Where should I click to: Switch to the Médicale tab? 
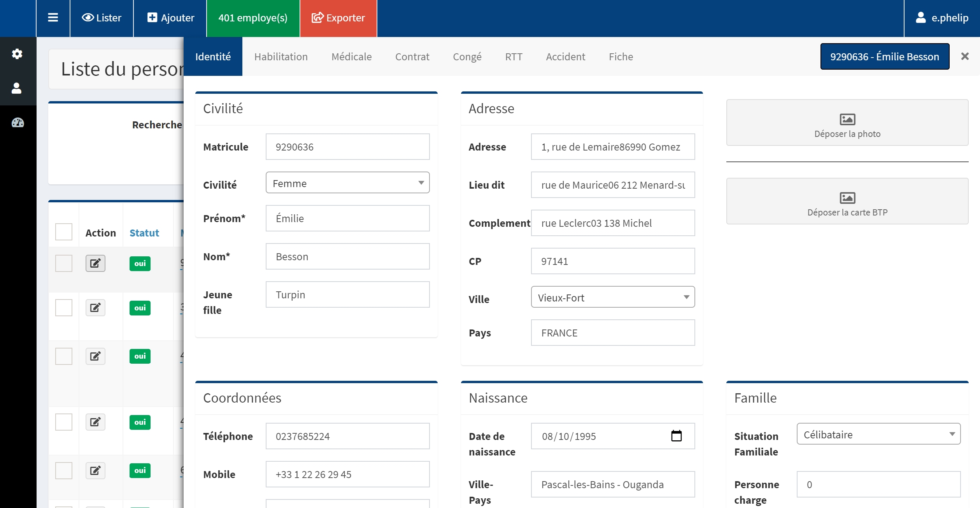(351, 56)
